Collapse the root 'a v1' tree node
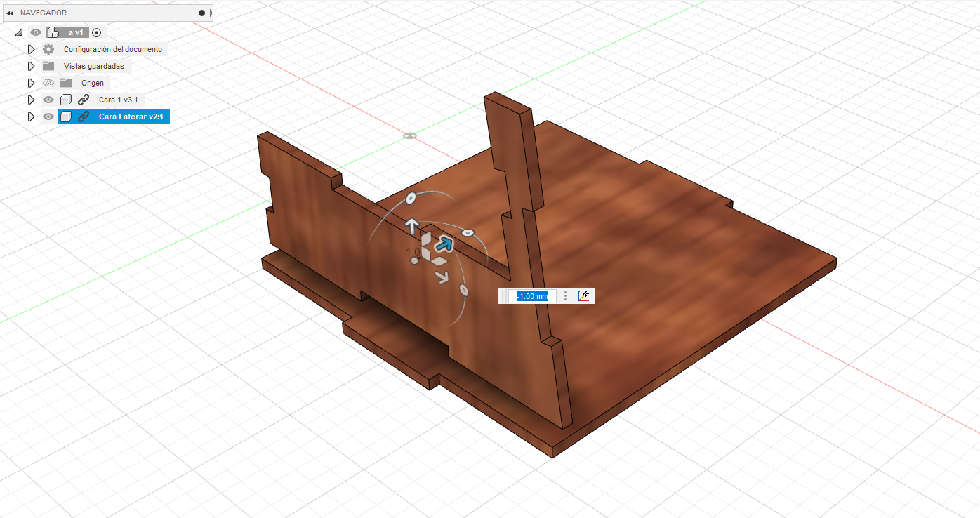This screenshot has height=518, width=980. pyautogui.click(x=18, y=32)
